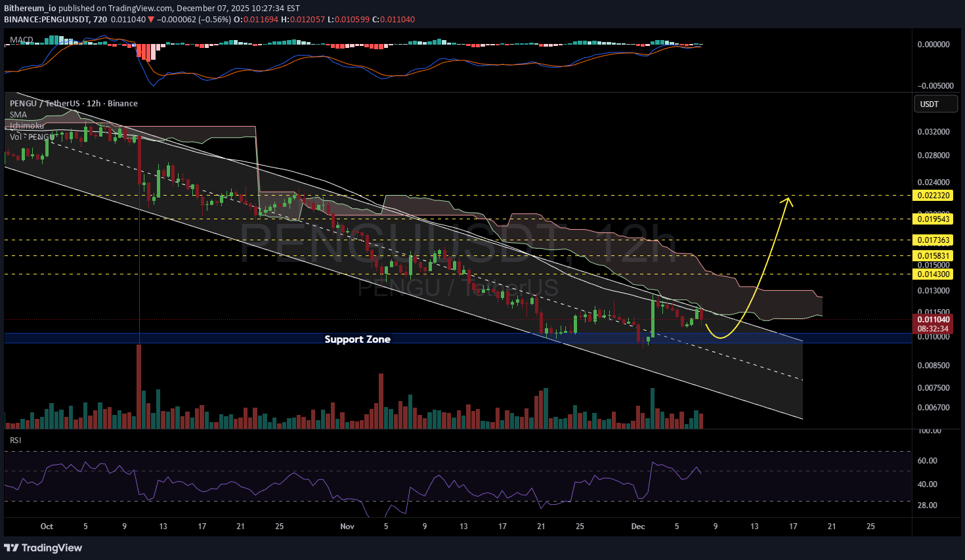Screen dimensions: 965x560
Task: Click the PENGU / TetherUS chart title
Action: pos(74,104)
